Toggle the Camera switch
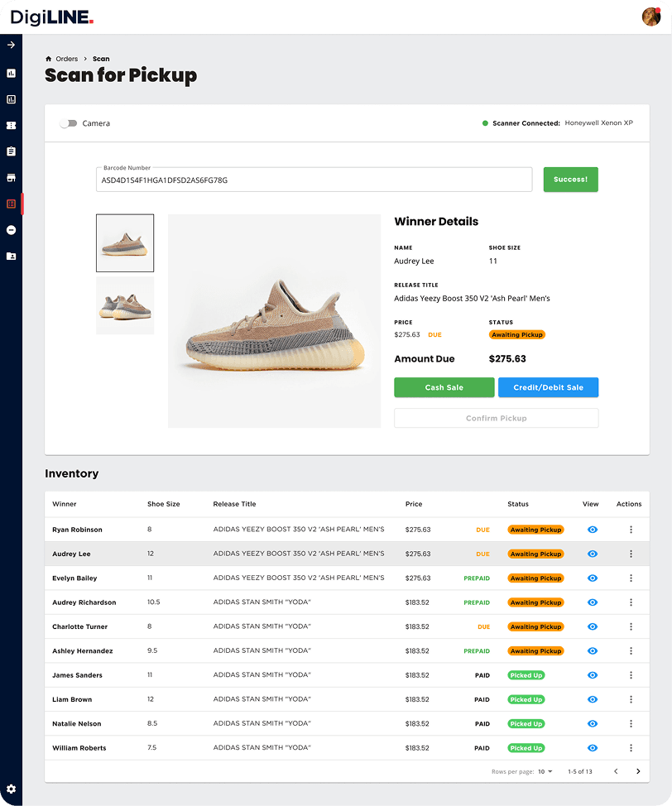 click(x=68, y=123)
